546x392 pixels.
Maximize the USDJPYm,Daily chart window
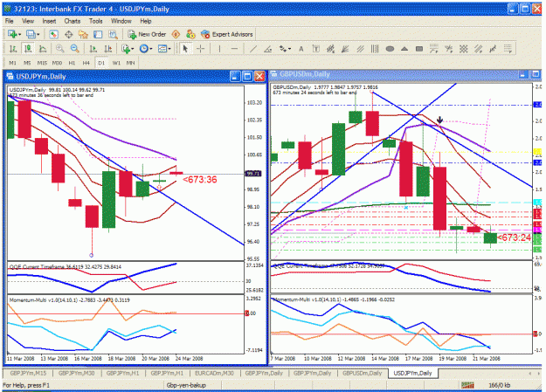point(247,76)
